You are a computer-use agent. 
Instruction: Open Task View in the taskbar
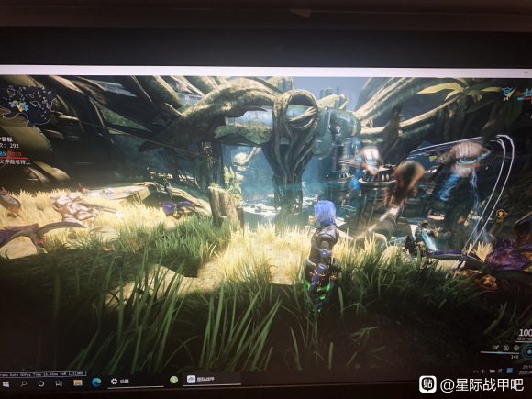59,383
